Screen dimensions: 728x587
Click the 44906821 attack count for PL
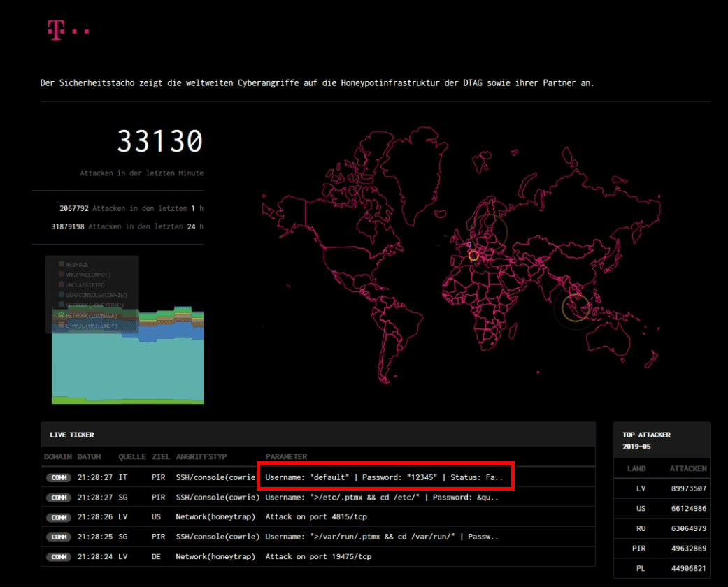click(x=689, y=568)
